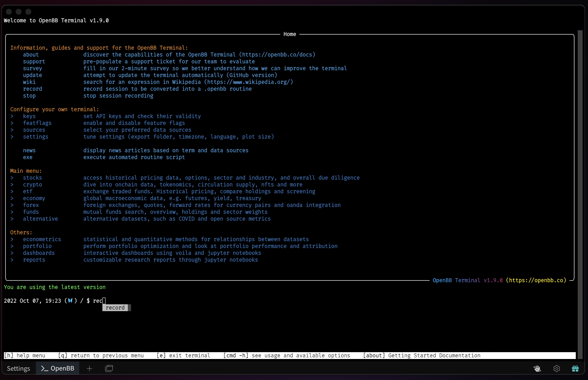Open the Wikipedia URL link
The image size is (588, 380).
249,82
